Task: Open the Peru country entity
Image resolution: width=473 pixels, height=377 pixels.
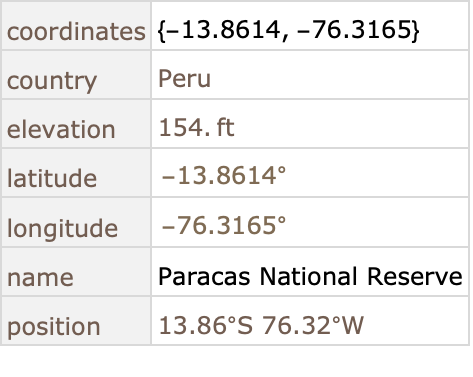Action: [184, 79]
